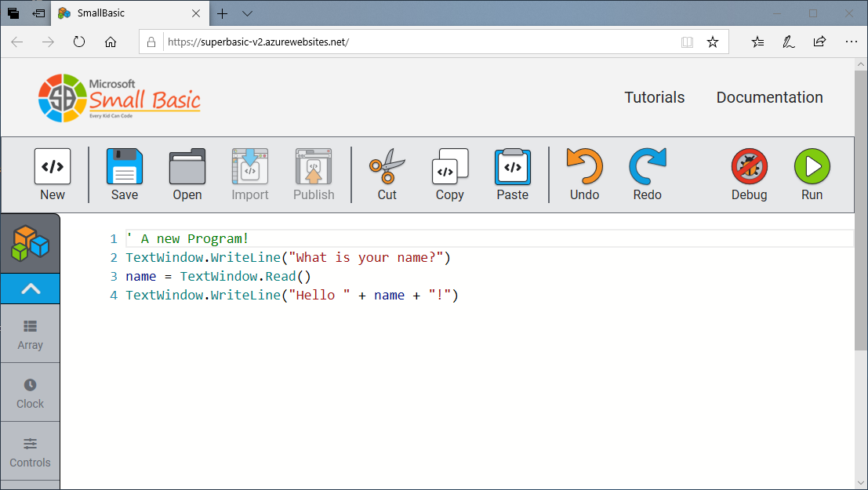Add notes with the pen icon
Viewport: 868px width, 490px height.
788,42
